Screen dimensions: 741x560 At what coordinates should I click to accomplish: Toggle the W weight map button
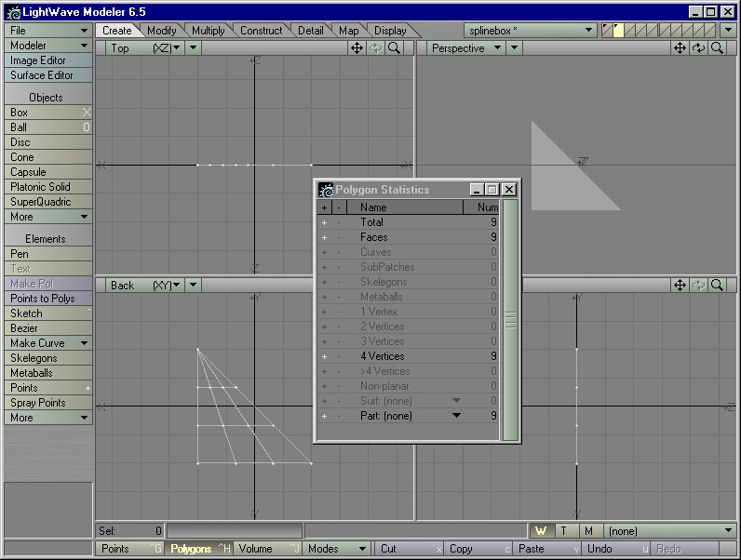[x=541, y=531]
